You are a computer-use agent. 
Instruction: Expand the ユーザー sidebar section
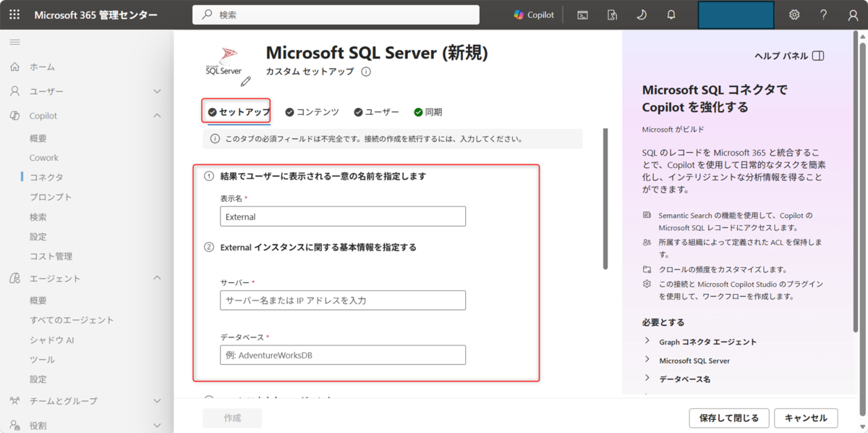[x=157, y=91]
